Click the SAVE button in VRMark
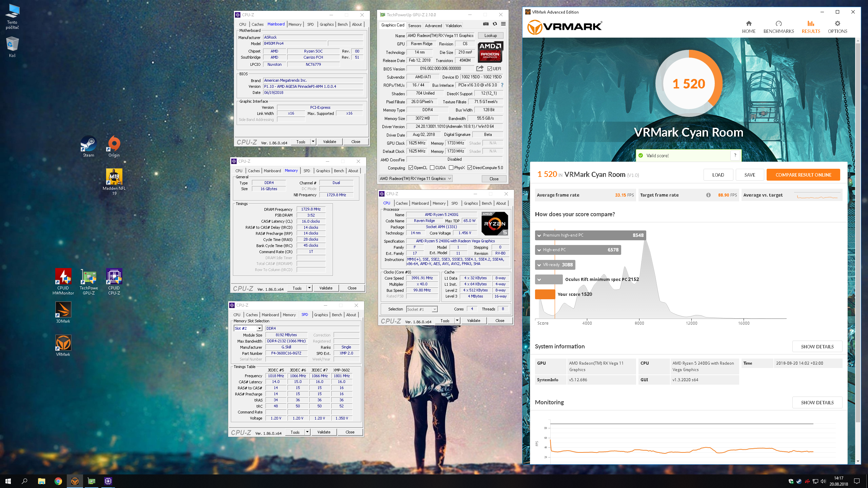This screenshot has width=868, height=488. click(x=750, y=175)
